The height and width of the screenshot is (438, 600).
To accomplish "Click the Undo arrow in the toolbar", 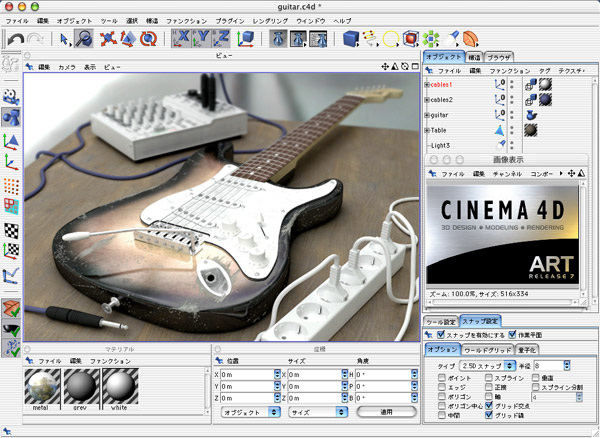I will tap(16, 39).
